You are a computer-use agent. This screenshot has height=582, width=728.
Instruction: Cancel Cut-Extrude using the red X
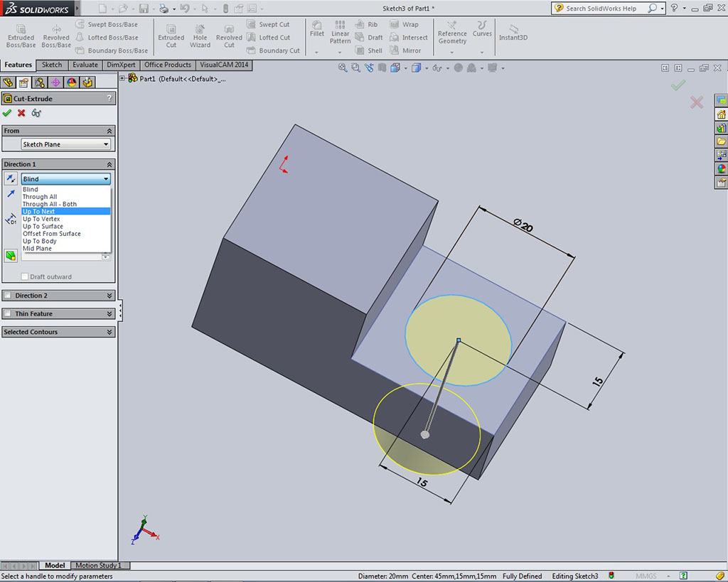(x=21, y=113)
